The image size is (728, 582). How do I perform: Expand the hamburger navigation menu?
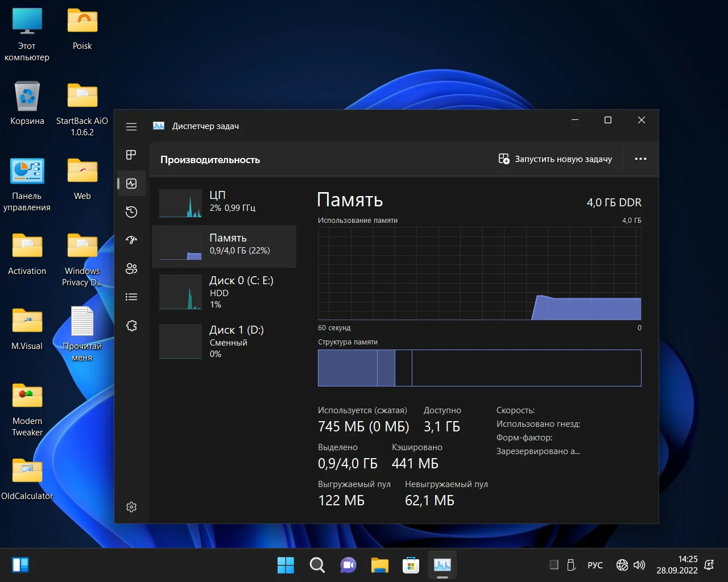point(131,127)
